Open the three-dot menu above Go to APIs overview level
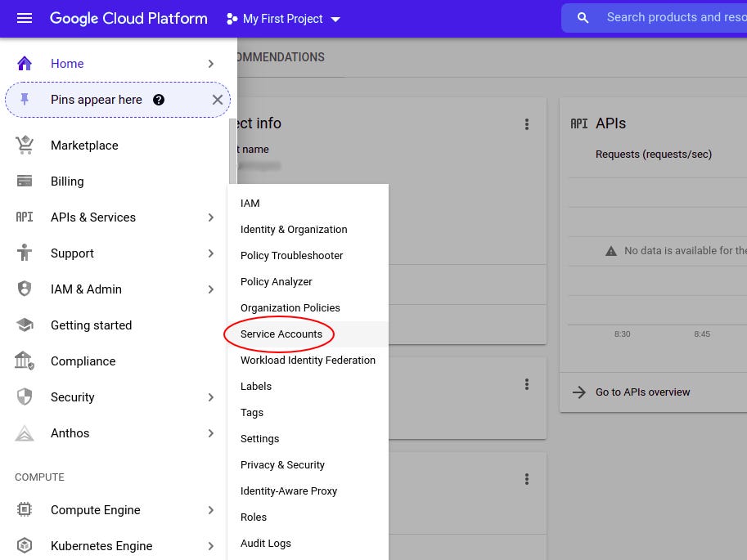 (x=526, y=384)
